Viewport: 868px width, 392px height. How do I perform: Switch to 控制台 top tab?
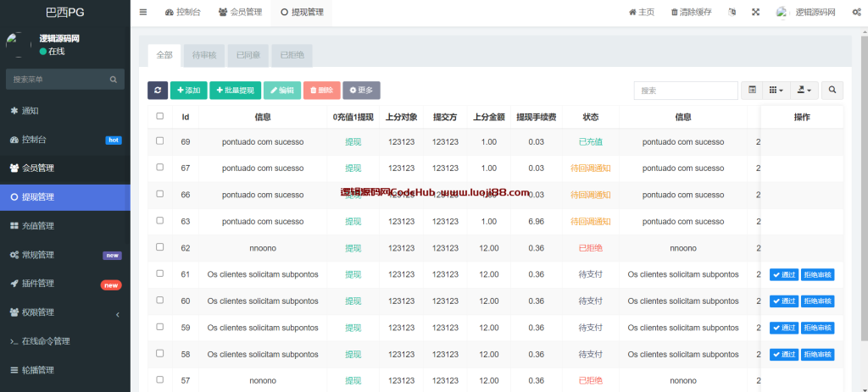183,12
